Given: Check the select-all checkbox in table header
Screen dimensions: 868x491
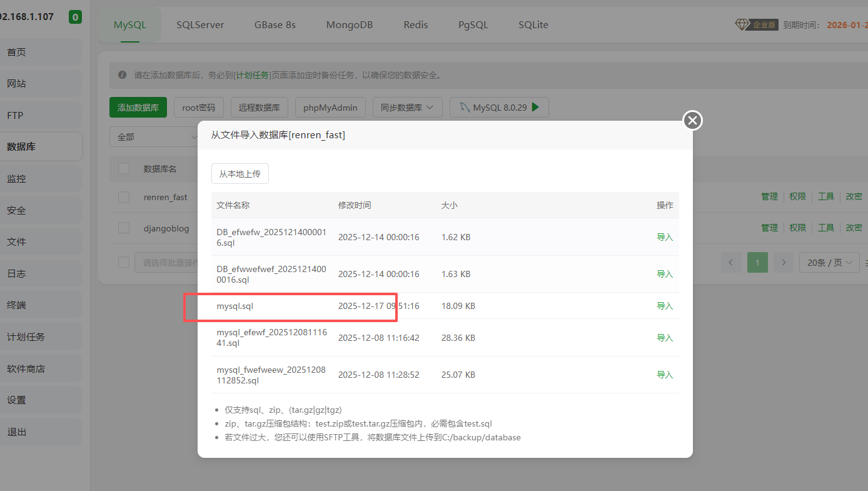Looking at the screenshot, I should [x=123, y=168].
